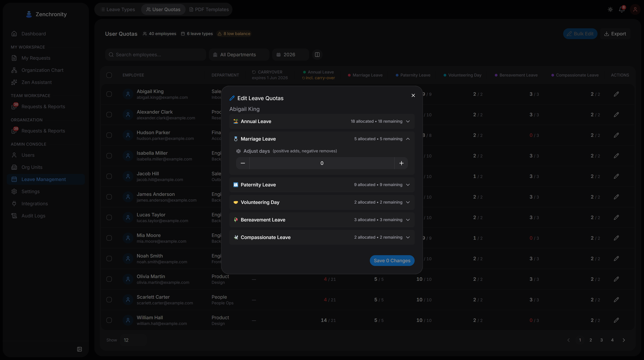
Task: Open the user profile avatar menu
Action: pyautogui.click(x=635, y=9)
